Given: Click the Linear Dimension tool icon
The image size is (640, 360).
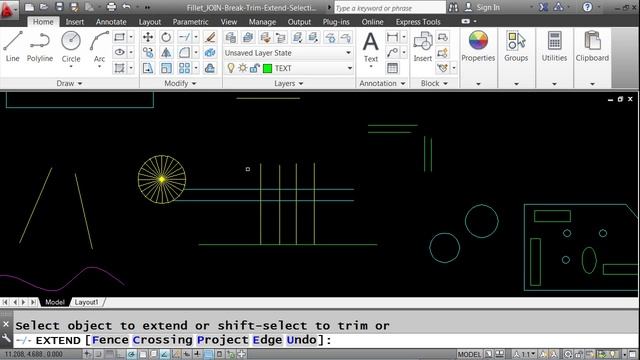Looking at the screenshot, I should 392,37.
